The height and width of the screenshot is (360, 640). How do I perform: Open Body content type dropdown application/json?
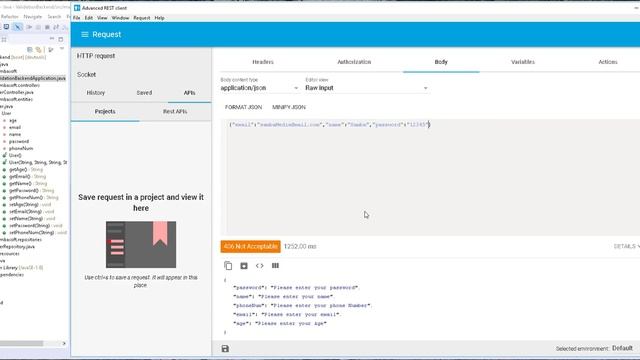(x=259, y=88)
